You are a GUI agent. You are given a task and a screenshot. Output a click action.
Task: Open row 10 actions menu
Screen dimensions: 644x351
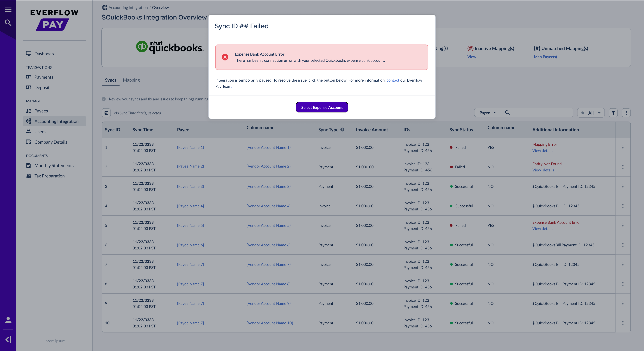(x=623, y=323)
